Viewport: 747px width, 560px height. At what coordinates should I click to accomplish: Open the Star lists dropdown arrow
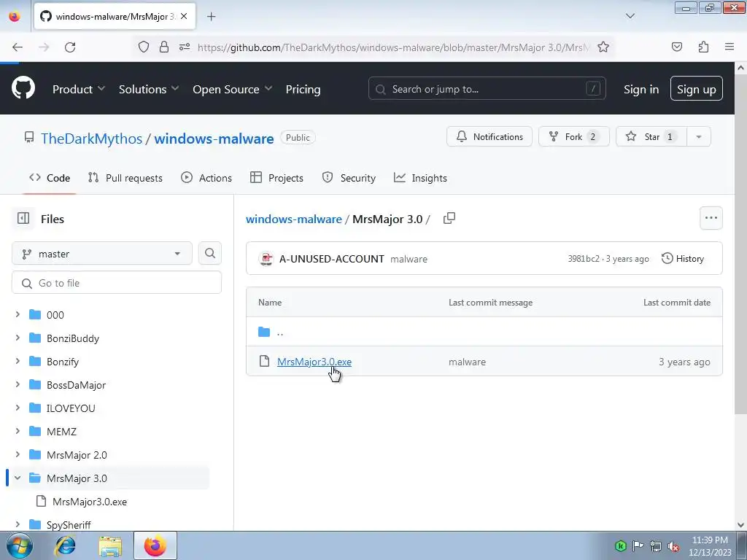[698, 136]
